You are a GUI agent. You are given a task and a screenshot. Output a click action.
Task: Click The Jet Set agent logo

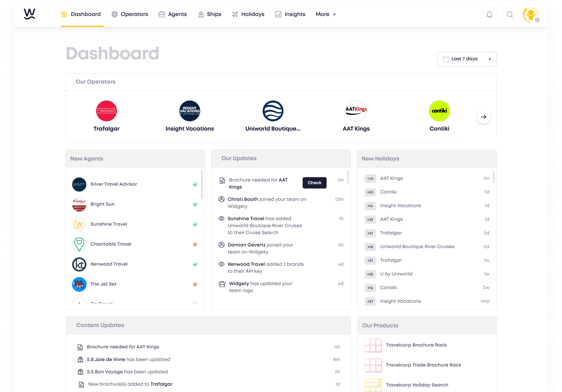tap(79, 284)
